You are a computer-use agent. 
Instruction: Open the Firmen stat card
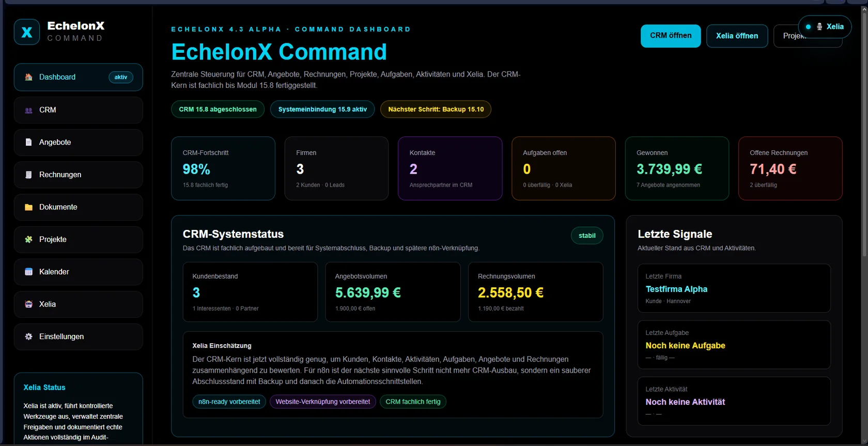(x=336, y=168)
